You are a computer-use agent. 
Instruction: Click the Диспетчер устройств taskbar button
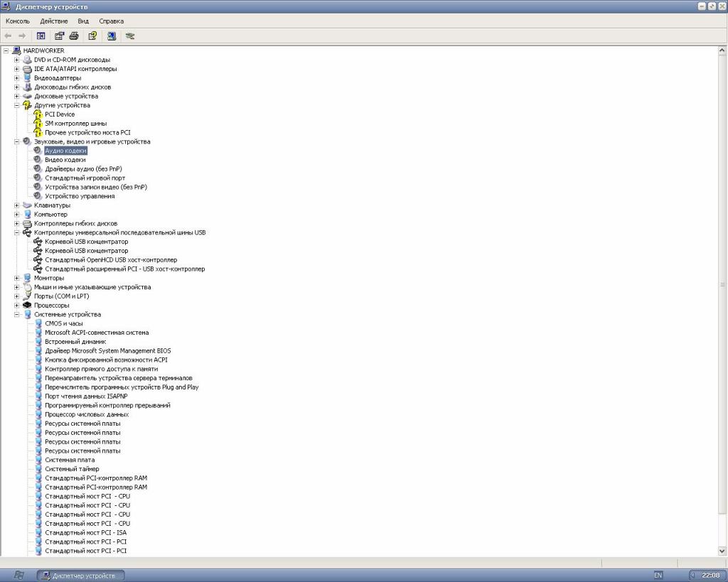click(81, 576)
